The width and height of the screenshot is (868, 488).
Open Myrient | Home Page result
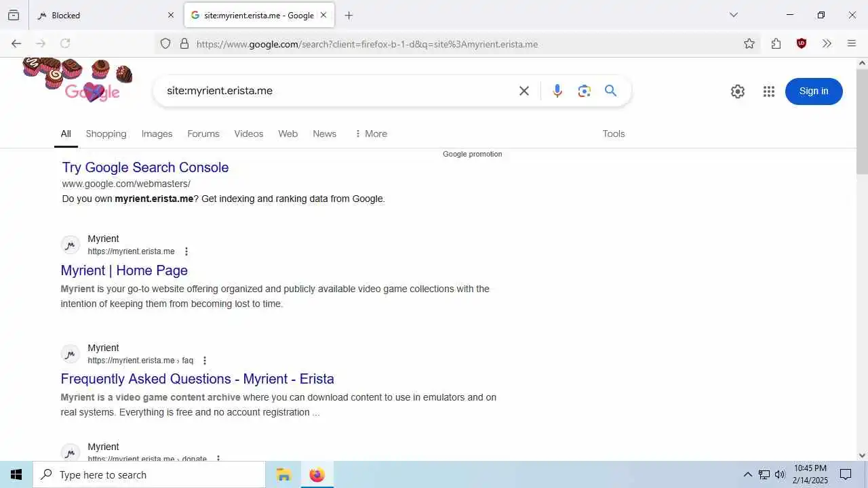(x=124, y=270)
